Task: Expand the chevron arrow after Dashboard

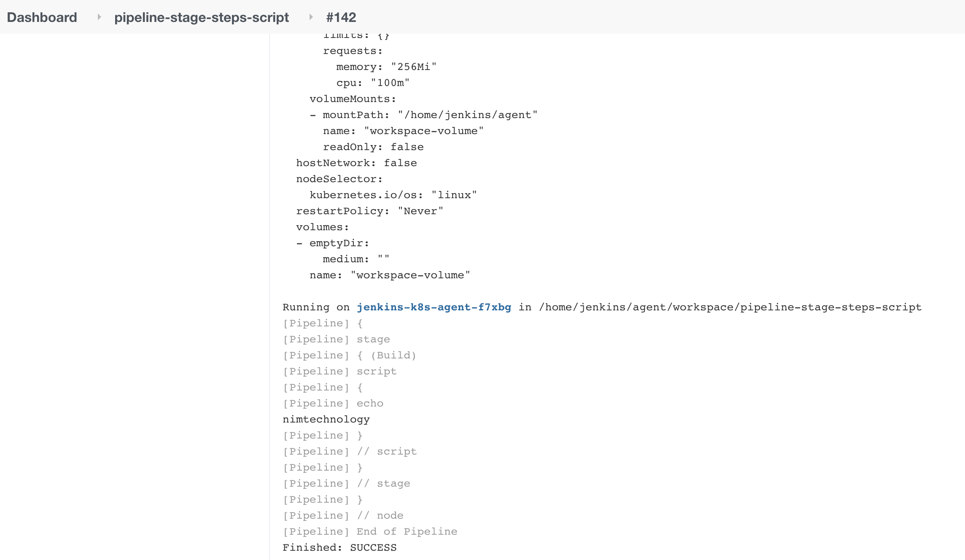Action: click(x=99, y=17)
